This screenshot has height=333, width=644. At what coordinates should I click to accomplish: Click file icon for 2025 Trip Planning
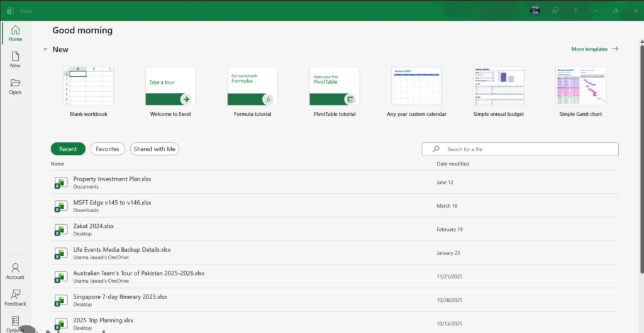click(61, 324)
